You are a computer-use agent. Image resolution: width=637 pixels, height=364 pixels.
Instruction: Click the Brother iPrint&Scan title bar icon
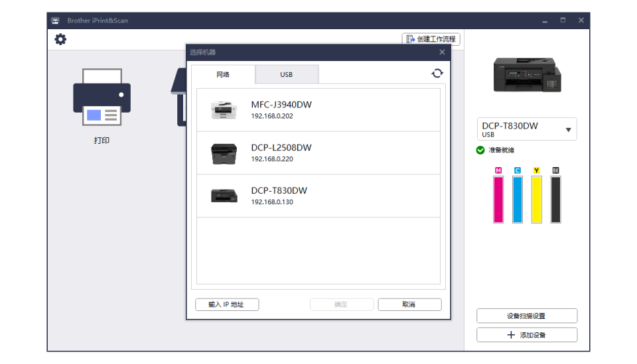pos(55,21)
